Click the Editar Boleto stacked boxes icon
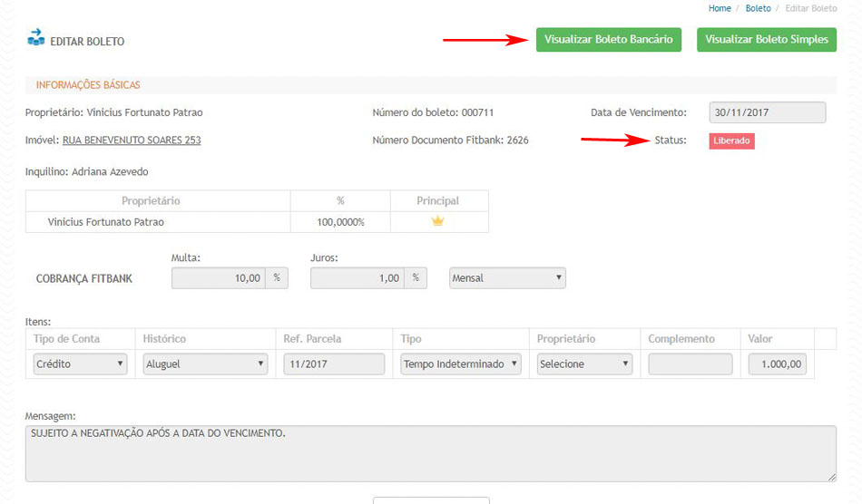Screen dimensions: 862x504 (36, 38)
